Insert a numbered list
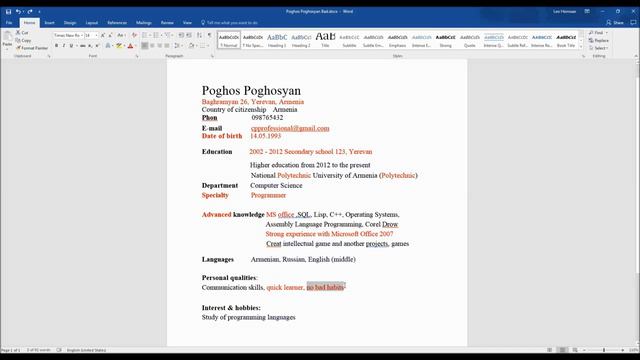 click(157, 36)
